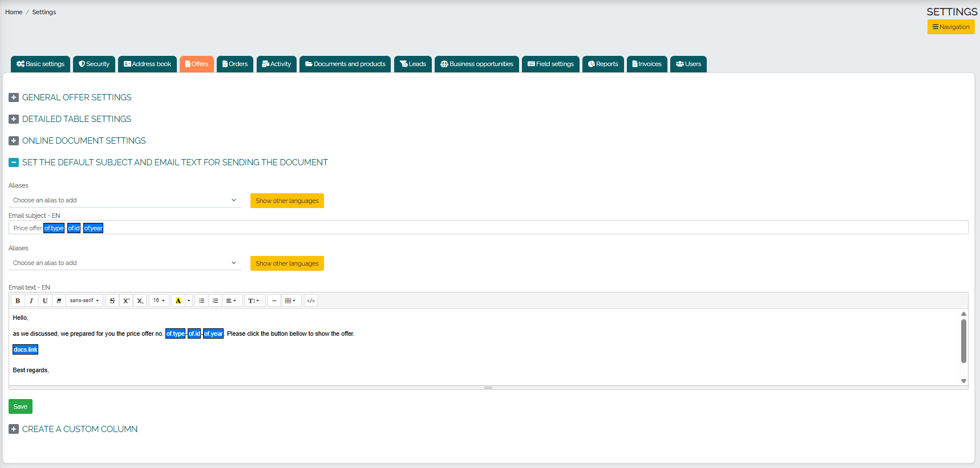Insert an unordered bullet list
The width and height of the screenshot is (980, 468).
(201, 300)
